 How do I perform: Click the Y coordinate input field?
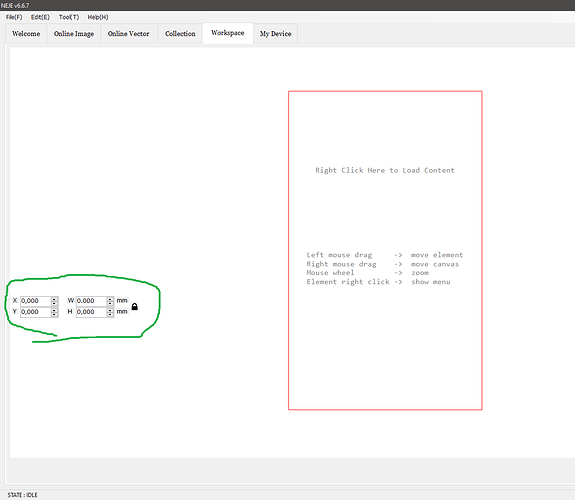(36, 312)
